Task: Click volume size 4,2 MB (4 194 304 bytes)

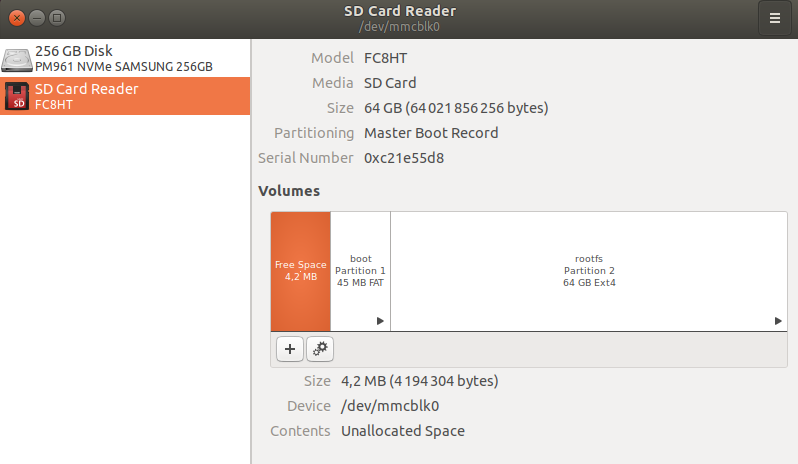Action: coord(419,381)
